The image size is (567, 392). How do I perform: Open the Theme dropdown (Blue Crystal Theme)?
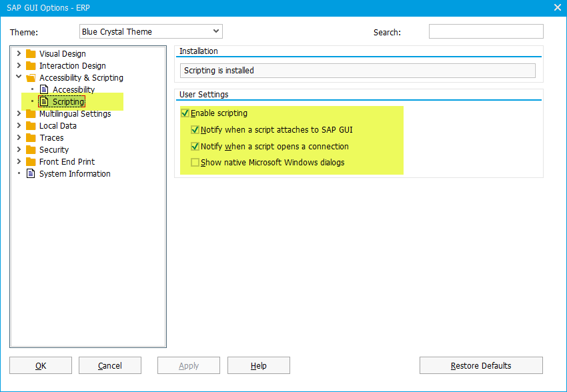click(151, 31)
